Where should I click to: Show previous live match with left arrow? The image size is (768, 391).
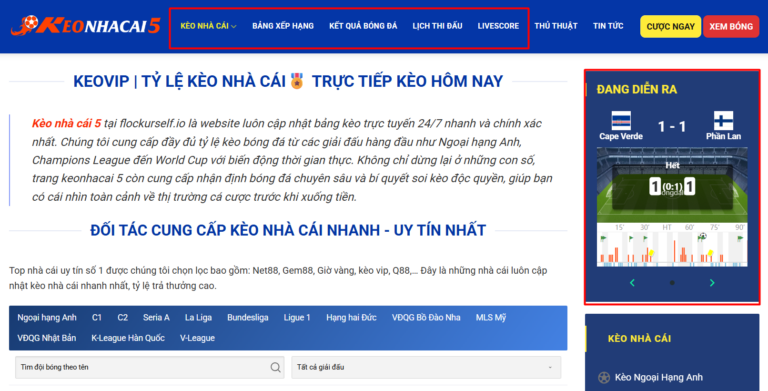click(x=632, y=283)
